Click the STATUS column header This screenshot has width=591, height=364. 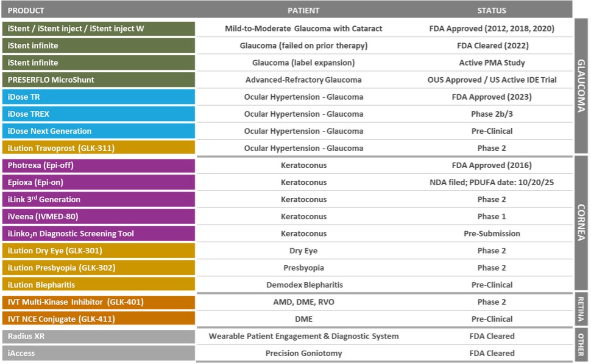point(491,10)
